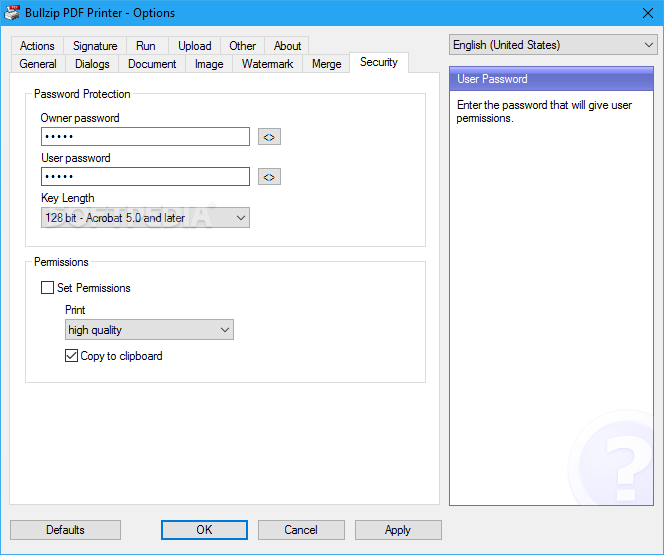
Task: Expand the Print quality dropdown
Action: [149, 330]
